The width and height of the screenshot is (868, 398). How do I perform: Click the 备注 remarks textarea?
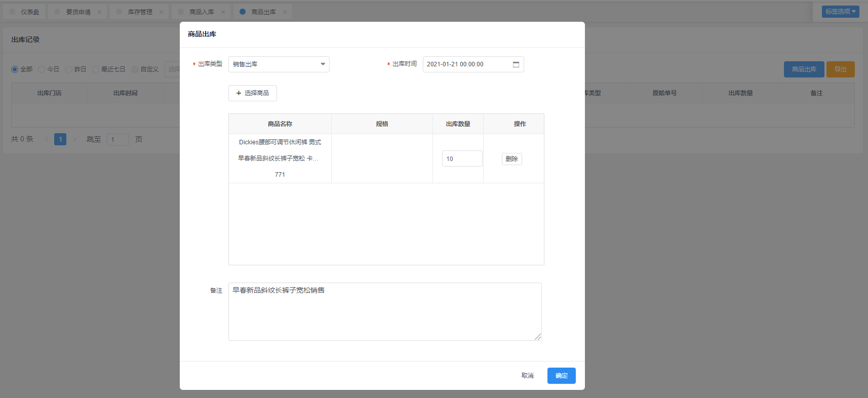385,311
